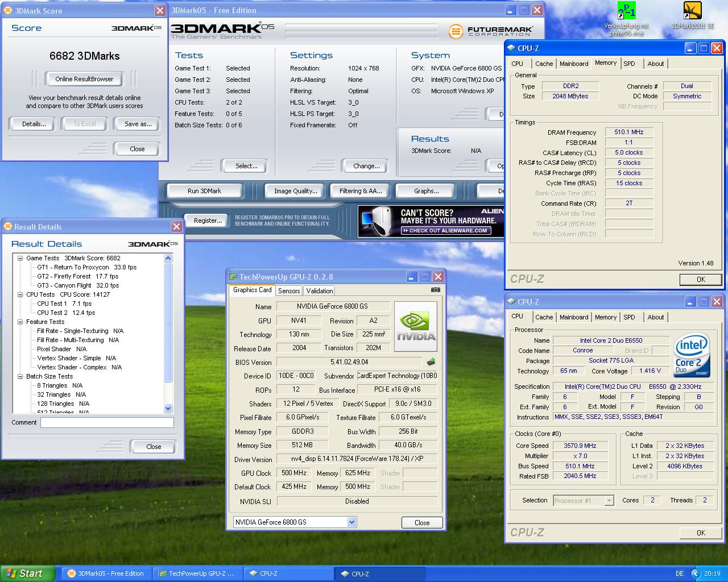Click the BIOS save chip icon in GPU-Z
This screenshot has height=582, width=728.
431,361
